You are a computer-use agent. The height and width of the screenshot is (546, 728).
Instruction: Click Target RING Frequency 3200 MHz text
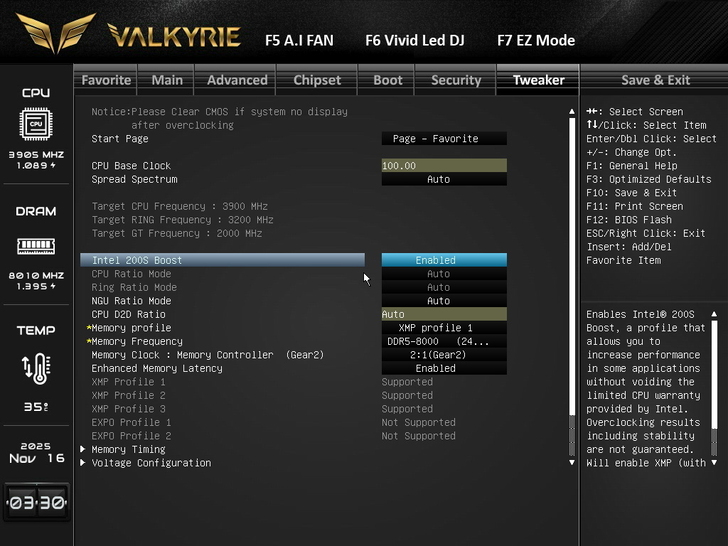[x=182, y=220]
